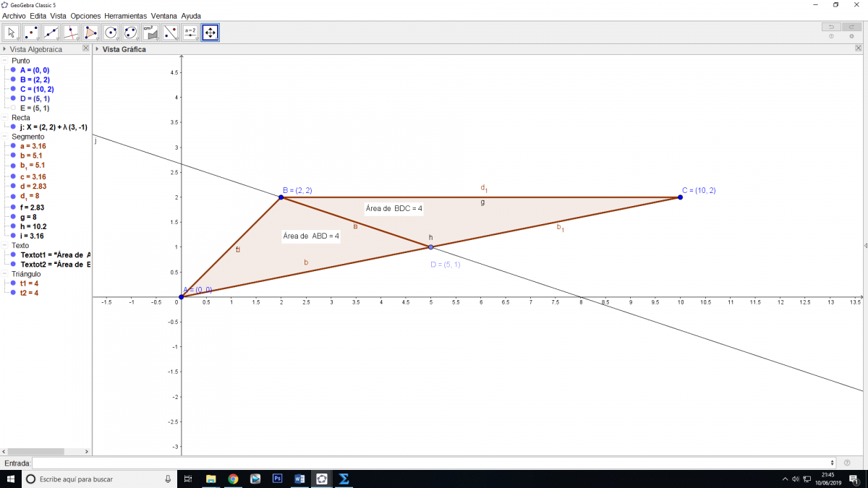This screenshot has width=868, height=488.
Task: Choose the Perpendicular line tool
Action: coord(71,33)
